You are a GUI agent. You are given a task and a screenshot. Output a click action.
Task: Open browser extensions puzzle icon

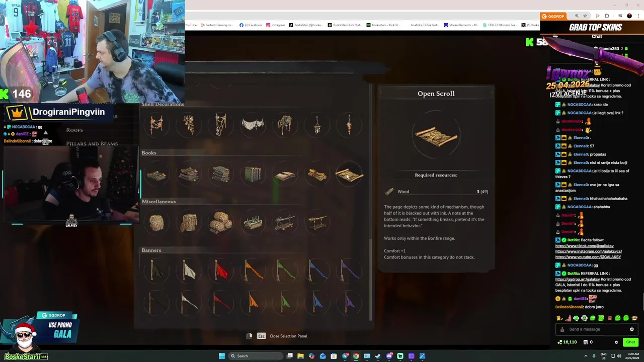coord(607,16)
